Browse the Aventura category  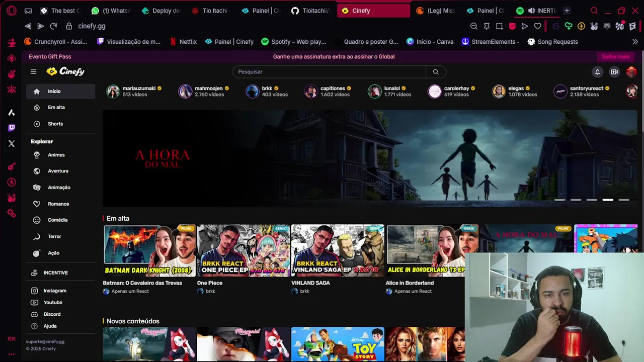pyautogui.click(x=60, y=171)
